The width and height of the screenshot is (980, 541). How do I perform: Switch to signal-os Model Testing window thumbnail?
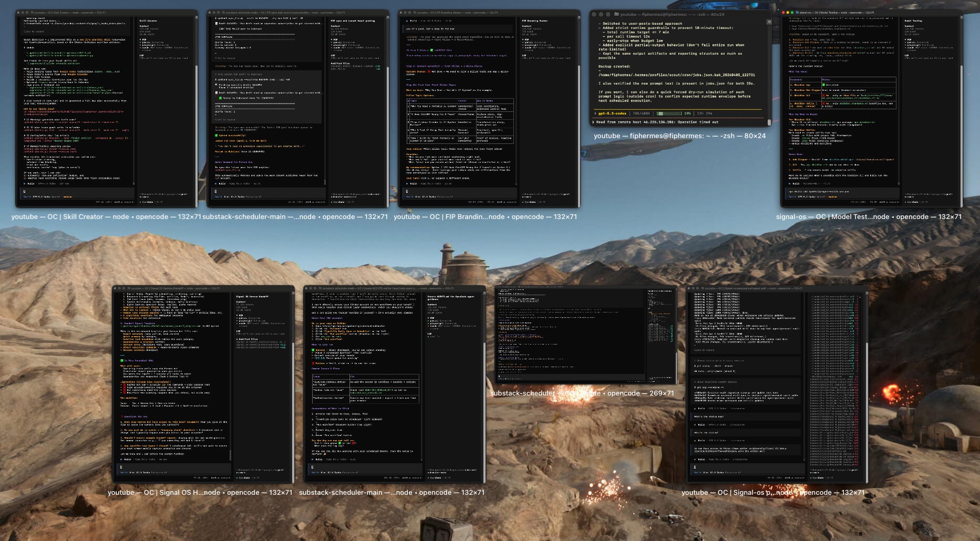click(x=872, y=109)
